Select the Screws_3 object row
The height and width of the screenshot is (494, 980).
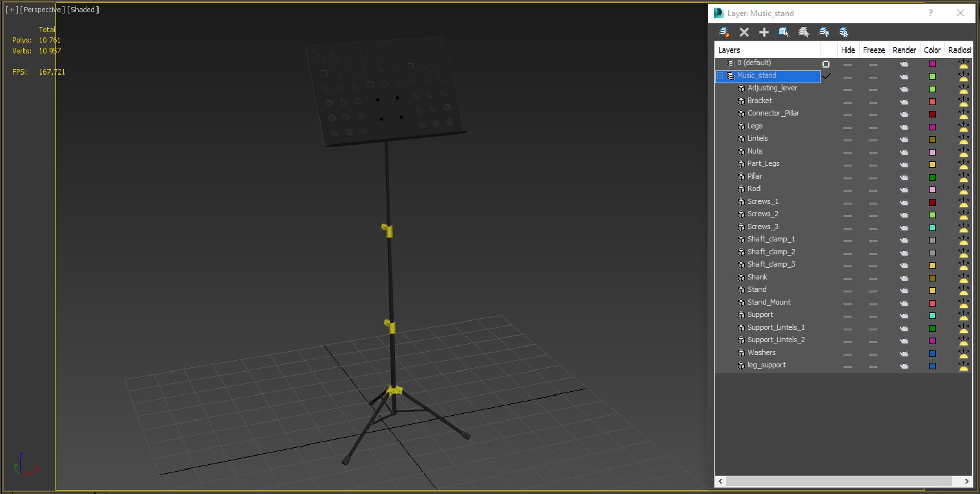click(763, 227)
